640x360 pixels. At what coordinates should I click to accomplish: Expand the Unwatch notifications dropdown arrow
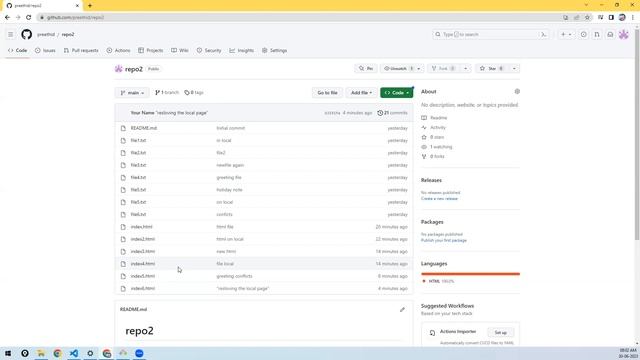pos(419,69)
